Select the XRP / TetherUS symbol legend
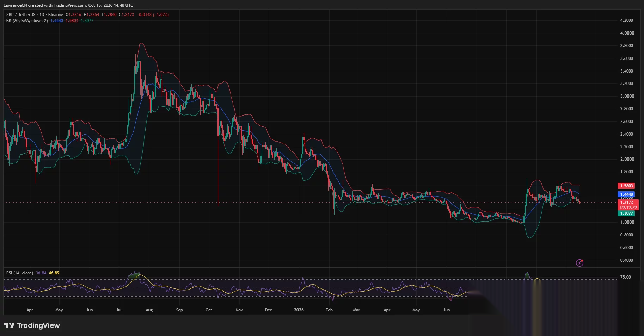Image resolution: width=644 pixels, height=336 pixels. pos(35,15)
